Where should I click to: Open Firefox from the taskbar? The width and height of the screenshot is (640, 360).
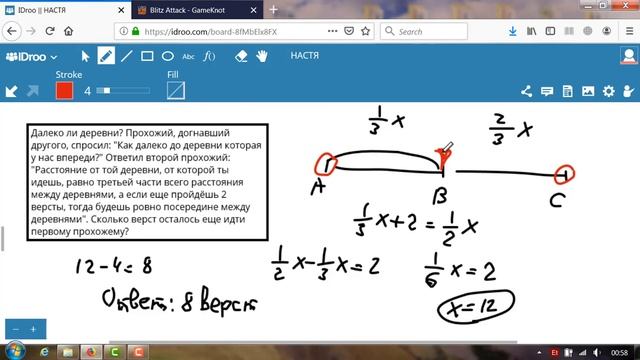pyautogui.click(x=91, y=352)
